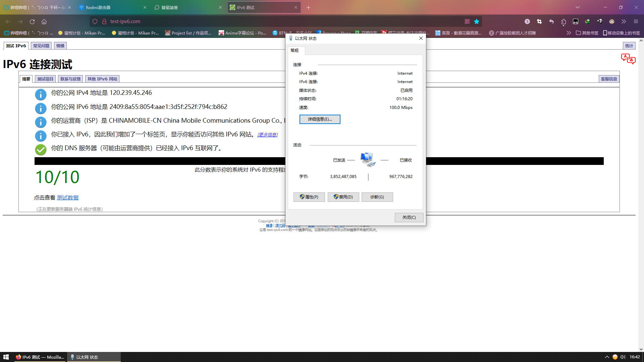The height and width of the screenshot is (362, 644).
Task: Open the 测试项目 tab on the page
Action: (45, 79)
